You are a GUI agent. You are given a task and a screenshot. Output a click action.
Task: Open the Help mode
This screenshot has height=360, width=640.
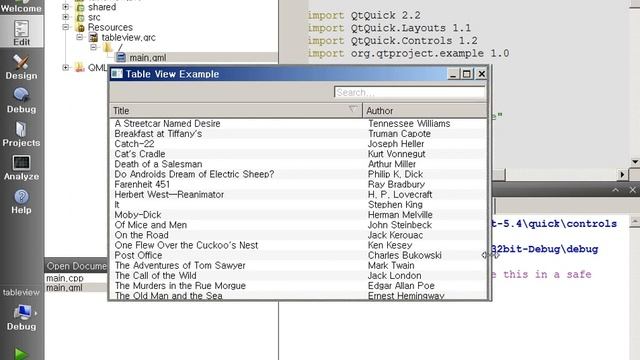(x=21, y=201)
